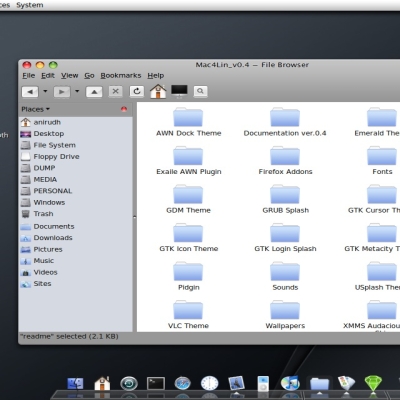This screenshot has width=400, height=400.
Task: Select anirudh home in Places
Action: [x=76, y=122]
